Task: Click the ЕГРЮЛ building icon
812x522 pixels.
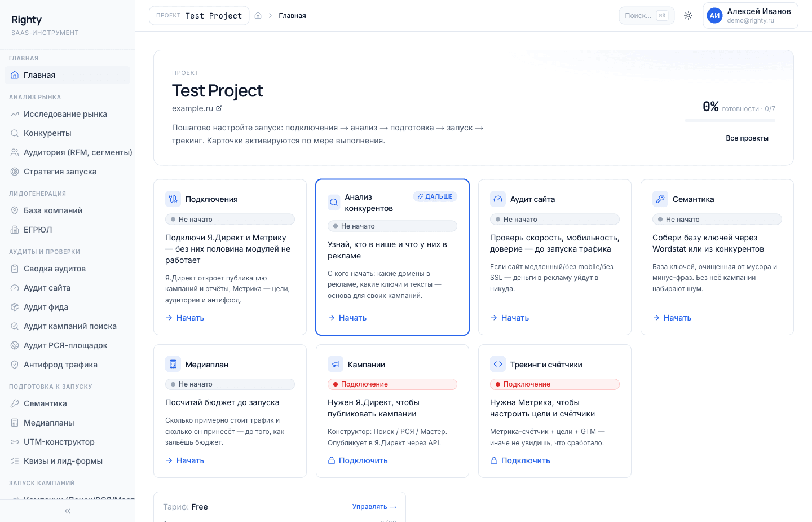Action: pyautogui.click(x=15, y=230)
